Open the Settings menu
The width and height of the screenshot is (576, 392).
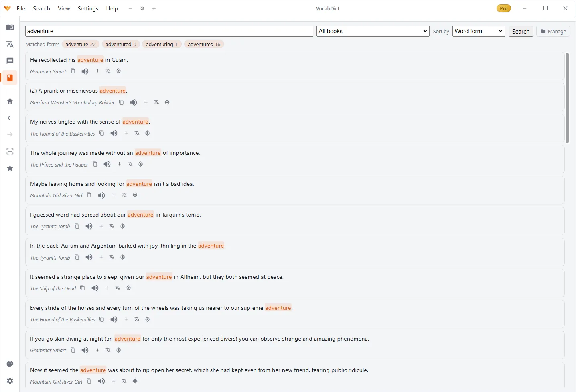coord(88,8)
